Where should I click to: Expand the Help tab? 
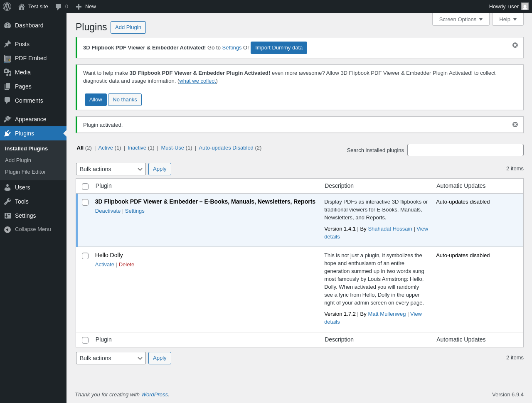508,20
